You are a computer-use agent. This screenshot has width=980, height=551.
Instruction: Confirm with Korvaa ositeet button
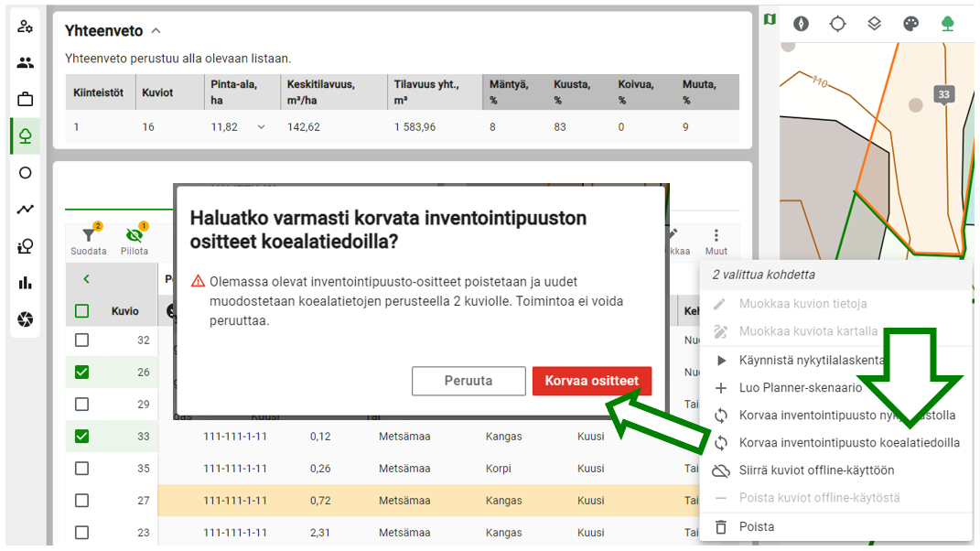click(592, 381)
